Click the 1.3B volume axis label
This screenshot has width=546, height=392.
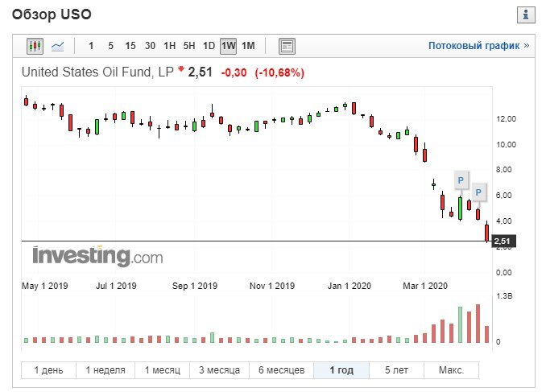click(505, 296)
